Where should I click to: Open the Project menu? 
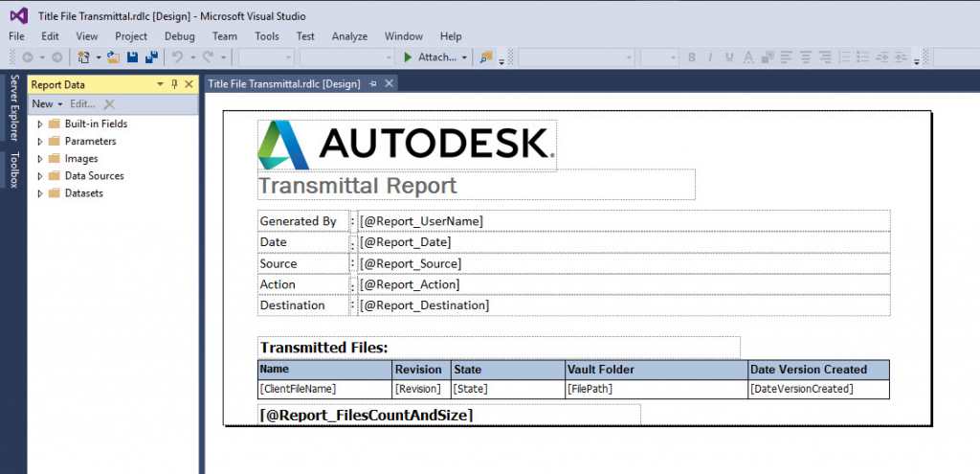tap(131, 36)
